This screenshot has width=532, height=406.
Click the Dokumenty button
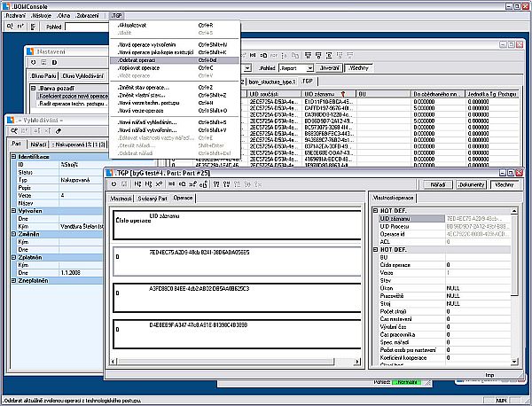click(472, 183)
